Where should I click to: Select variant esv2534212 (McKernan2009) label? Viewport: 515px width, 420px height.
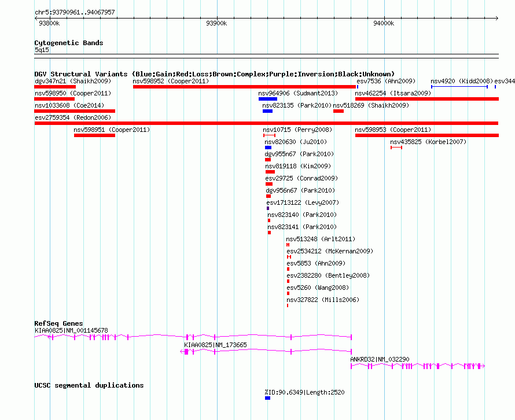click(x=330, y=251)
